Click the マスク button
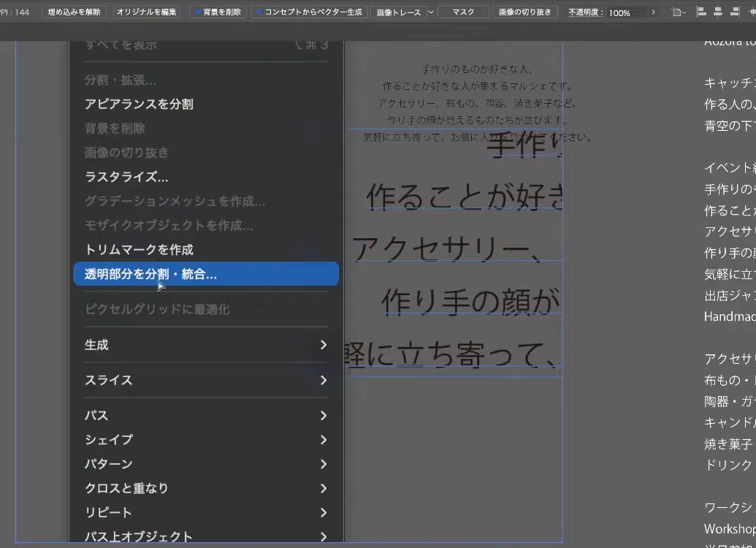 point(463,12)
